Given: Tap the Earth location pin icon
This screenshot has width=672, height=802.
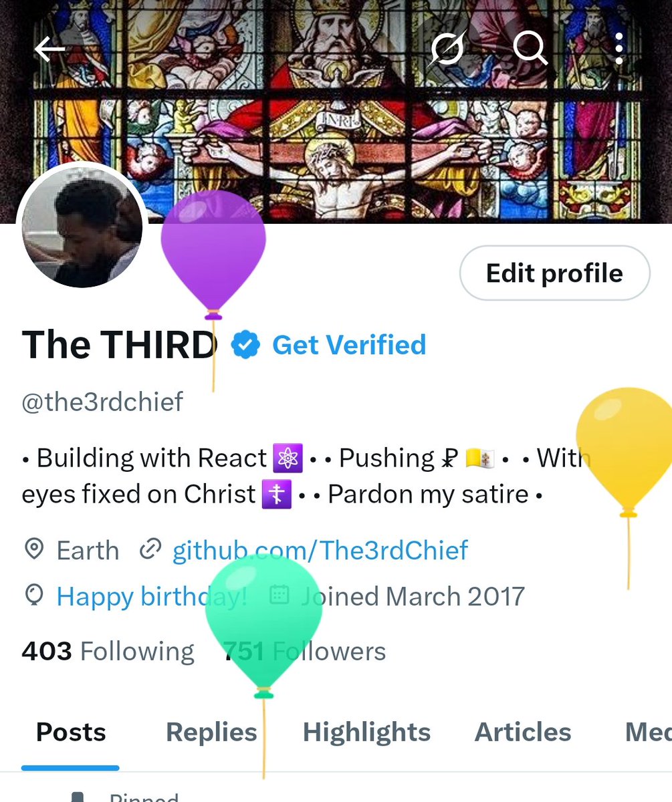Looking at the screenshot, I should click(x=33, y=550).
